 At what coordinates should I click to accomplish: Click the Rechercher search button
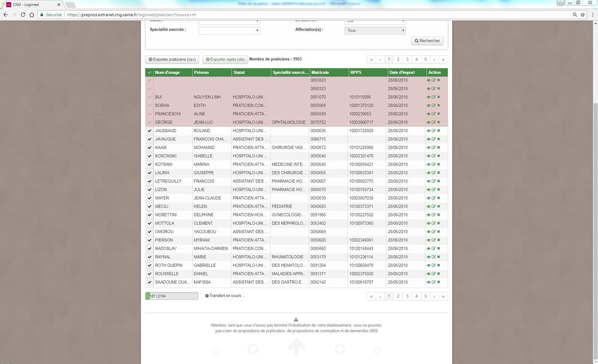(x=427, y=41)
